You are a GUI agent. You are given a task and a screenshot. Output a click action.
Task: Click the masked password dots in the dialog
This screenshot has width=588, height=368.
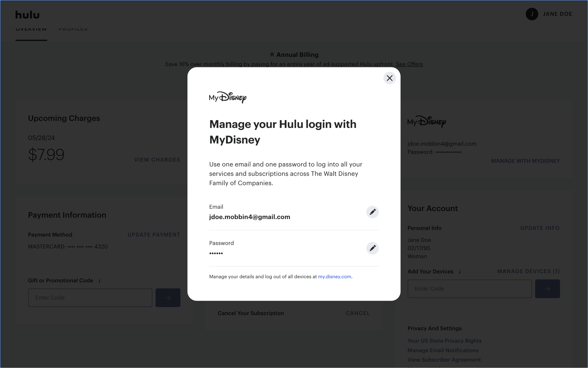pyautogui.click(x=216, y=253)
